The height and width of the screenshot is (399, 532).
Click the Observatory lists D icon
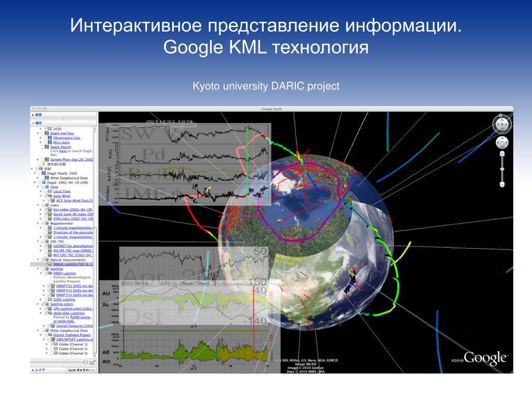[50, 138]
